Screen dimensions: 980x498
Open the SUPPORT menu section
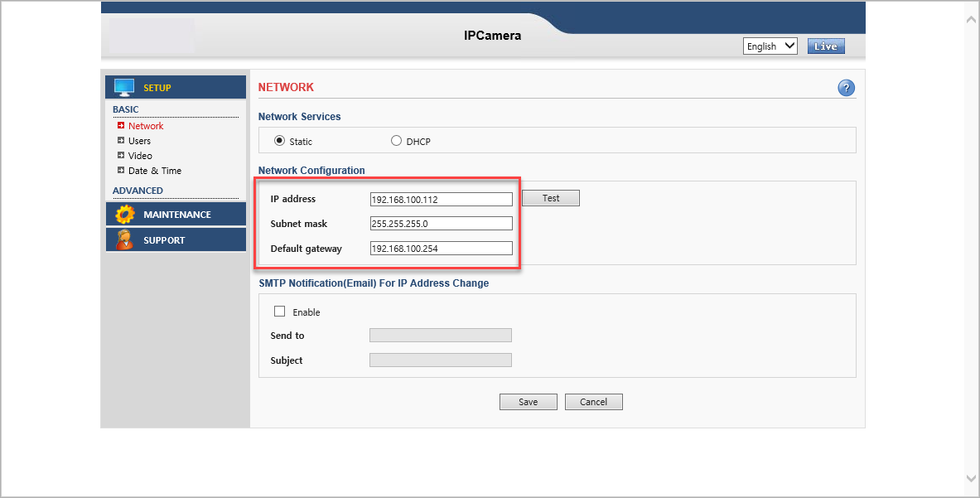pos(176,240)
